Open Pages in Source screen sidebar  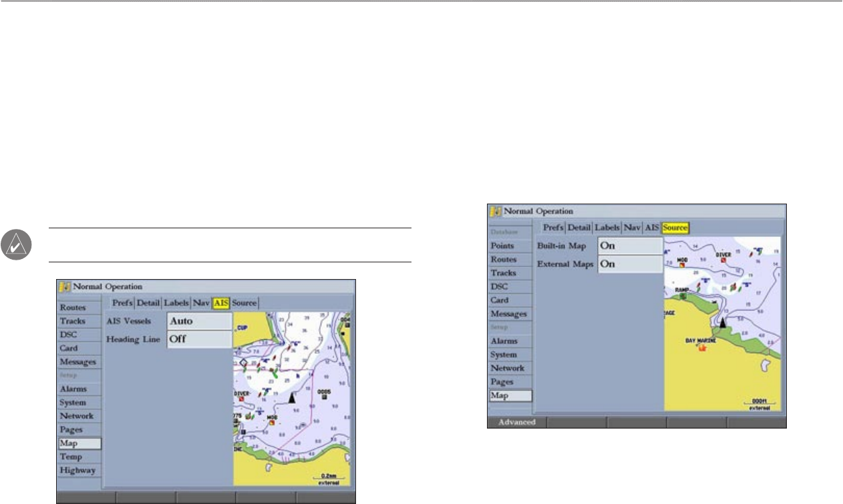tap(511, 382)
